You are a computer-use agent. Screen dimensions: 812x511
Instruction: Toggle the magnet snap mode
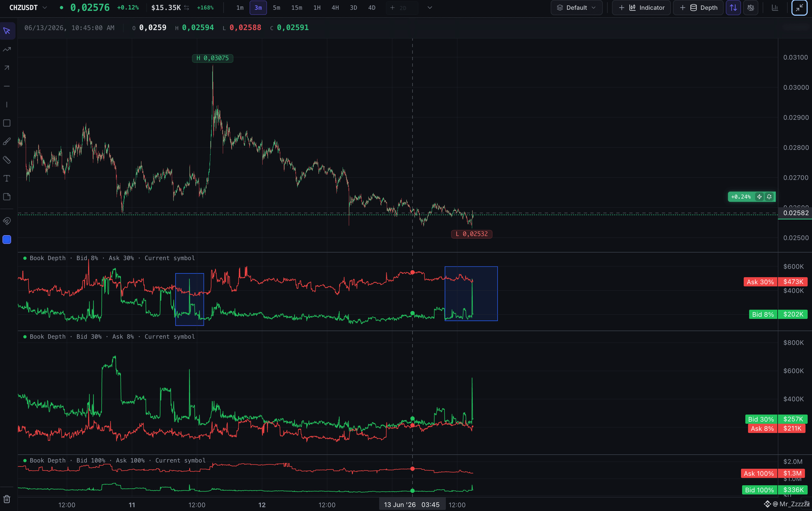point(7,221)
